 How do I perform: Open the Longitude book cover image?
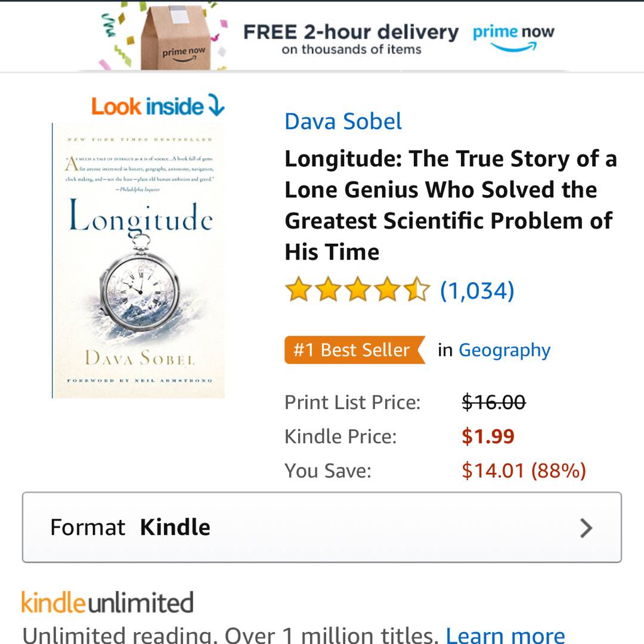138,261
